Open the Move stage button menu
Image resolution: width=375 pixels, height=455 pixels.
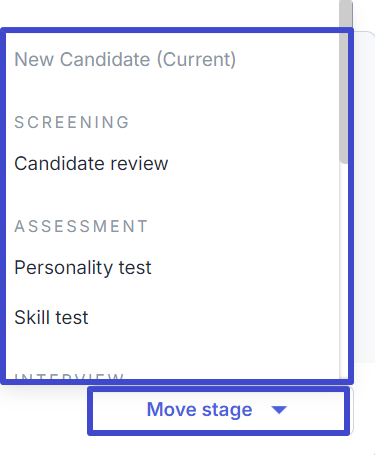click(218, 411)
